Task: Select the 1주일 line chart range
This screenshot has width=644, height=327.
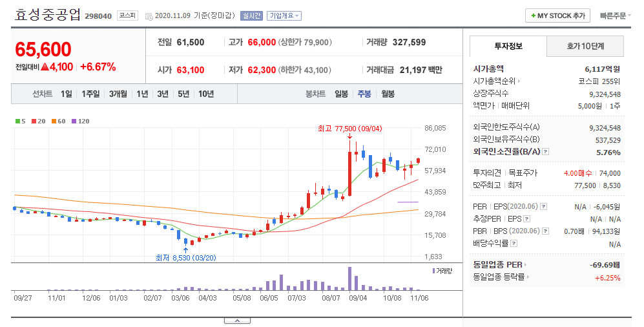Action: point(90,94)
